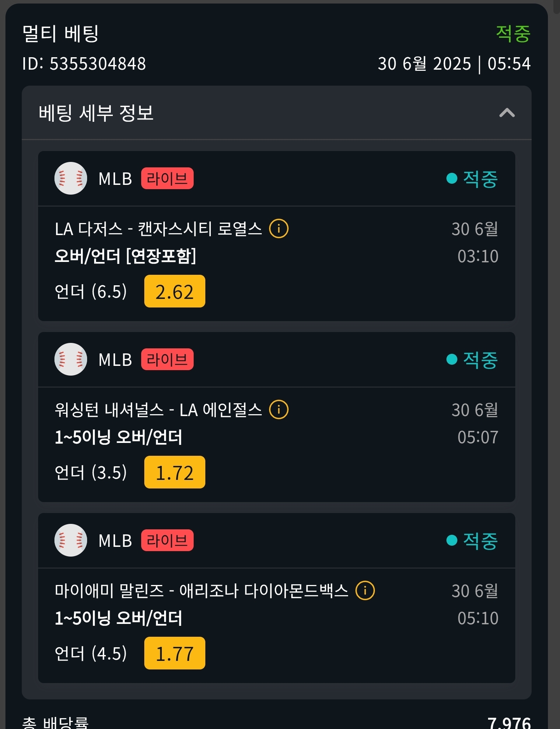Screen dimensions: 560x729
Task: Select the 1.72 odds badge
Action: click(x=175, y=472)
